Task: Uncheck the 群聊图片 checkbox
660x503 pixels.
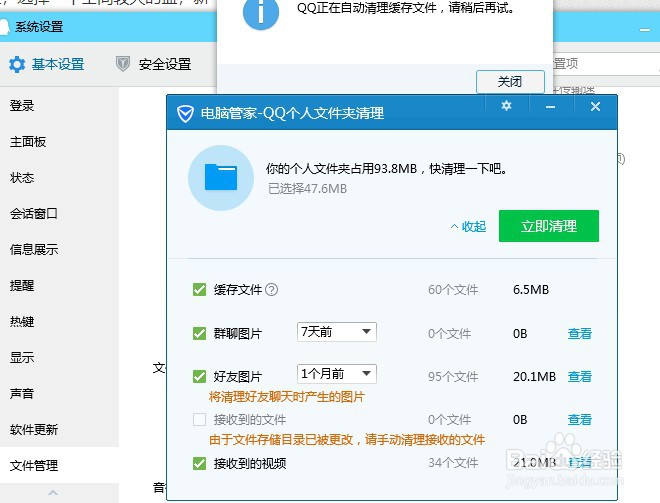Action: tap(200, 333)
